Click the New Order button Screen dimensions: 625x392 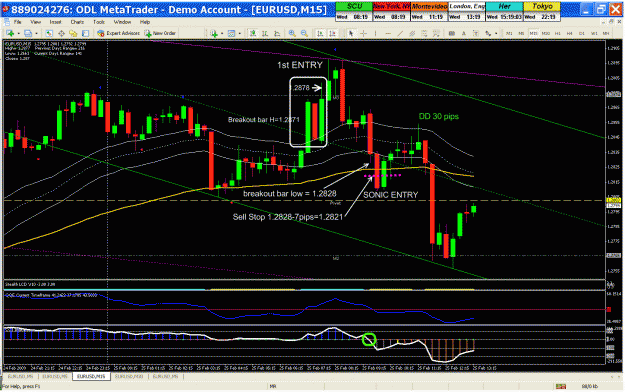(160, 33)
